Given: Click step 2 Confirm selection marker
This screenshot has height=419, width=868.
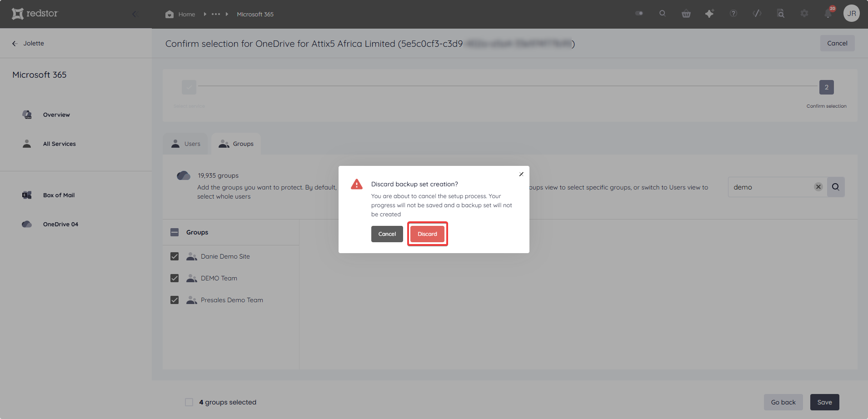Looking at the screenshot, I should pyautogui.click(x=826, y=87).
